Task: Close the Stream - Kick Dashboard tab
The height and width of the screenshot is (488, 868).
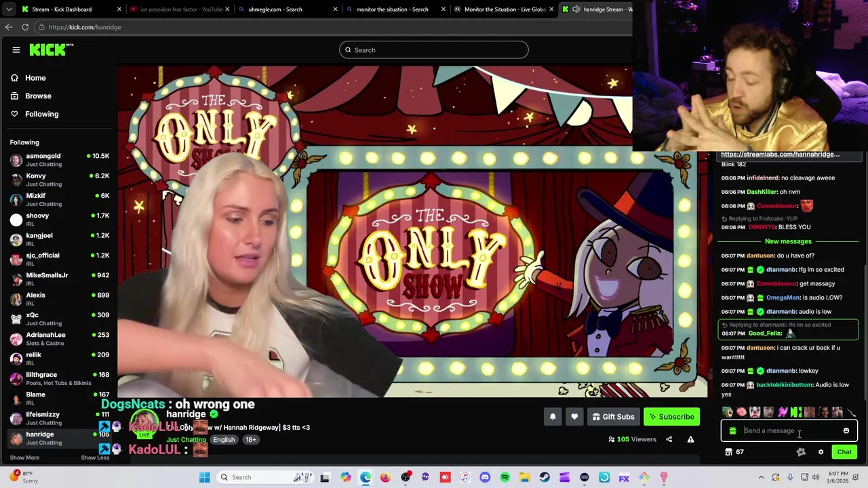Action: 119,9
